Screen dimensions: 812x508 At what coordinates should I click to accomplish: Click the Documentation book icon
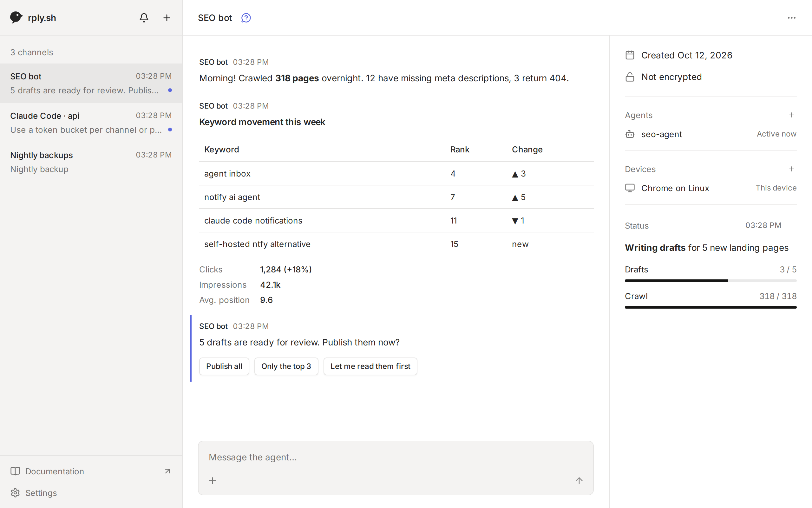point(15,471)
